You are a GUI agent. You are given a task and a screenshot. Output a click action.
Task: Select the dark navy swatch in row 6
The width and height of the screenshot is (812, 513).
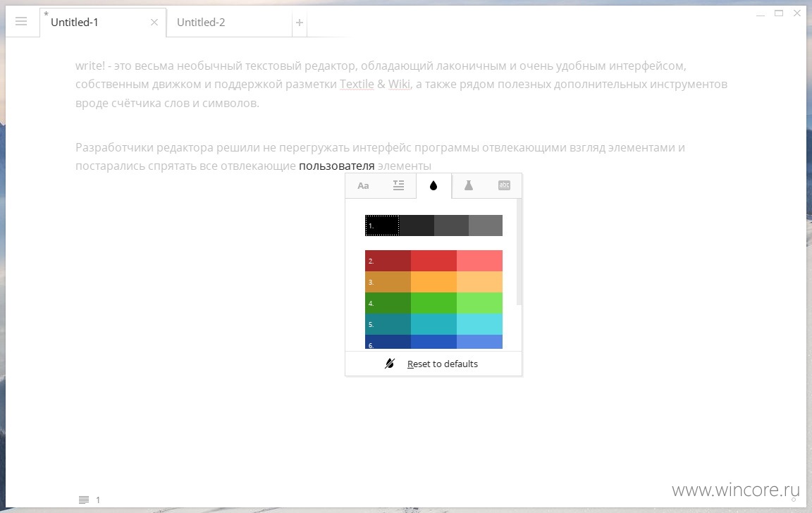388,342
